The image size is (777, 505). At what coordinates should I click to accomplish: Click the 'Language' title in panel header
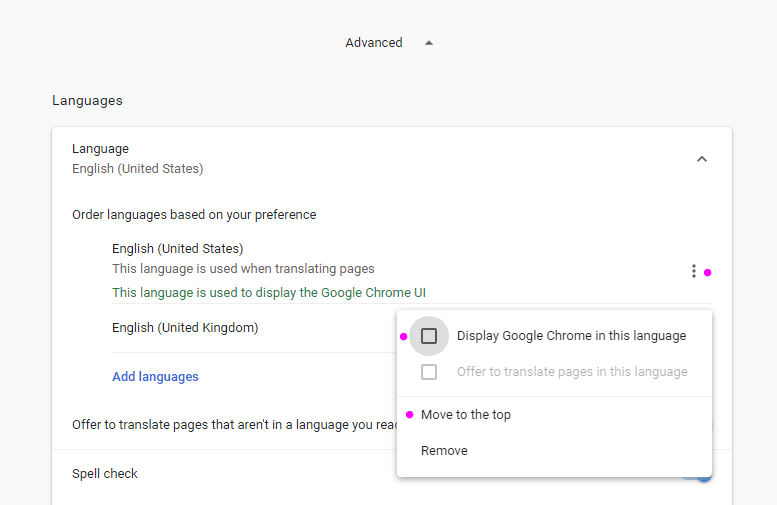[x=100, y=149]
